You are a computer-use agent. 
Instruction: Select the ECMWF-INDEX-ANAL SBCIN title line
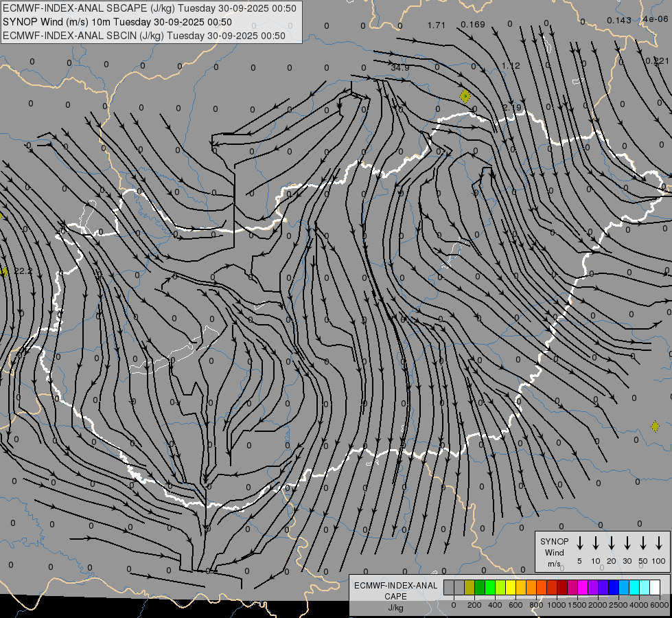[x=144, y=36]
